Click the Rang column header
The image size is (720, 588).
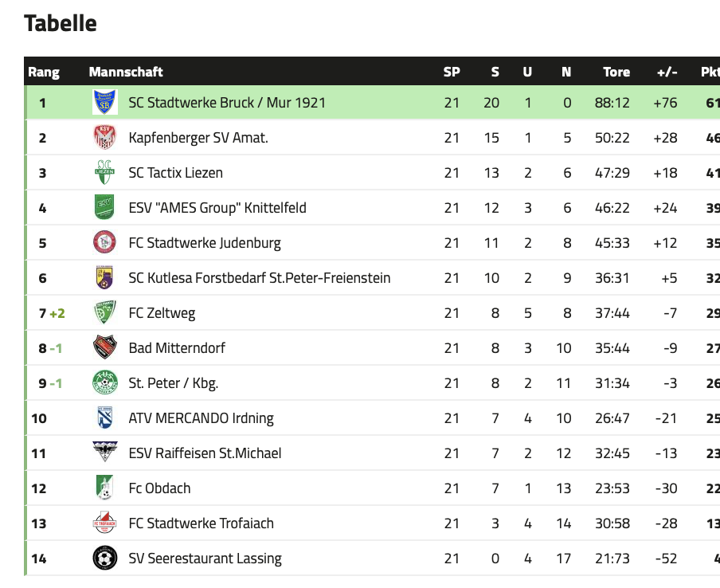click(44, 73)
